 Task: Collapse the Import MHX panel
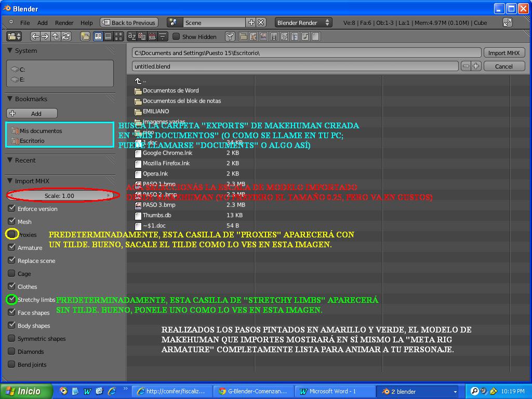[10, 181]
